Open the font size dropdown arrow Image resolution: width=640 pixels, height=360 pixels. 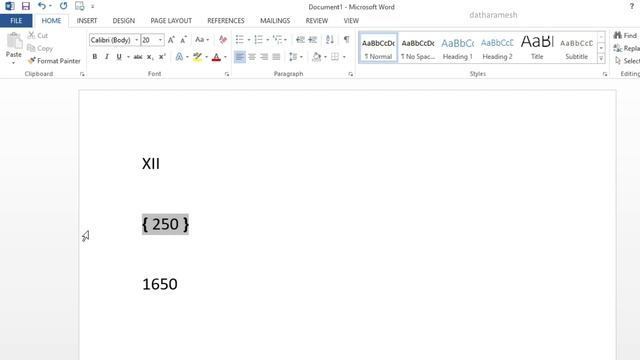coord(160,40)
